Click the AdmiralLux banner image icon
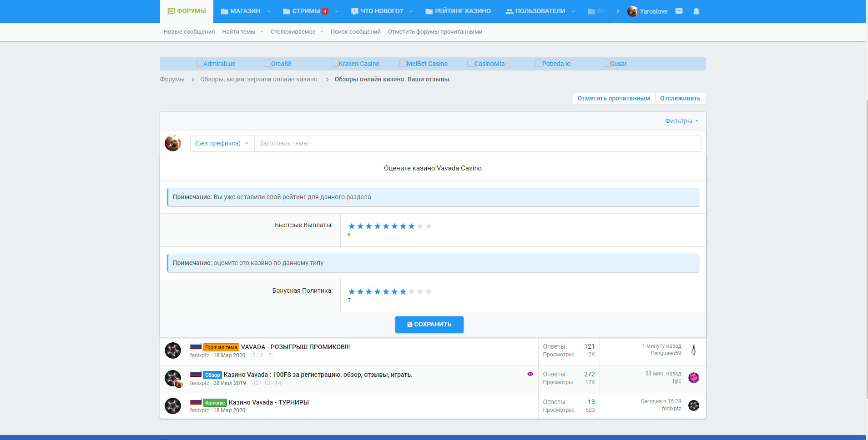The height and width of the screenshot is (440, 868). tap(200, 63)
